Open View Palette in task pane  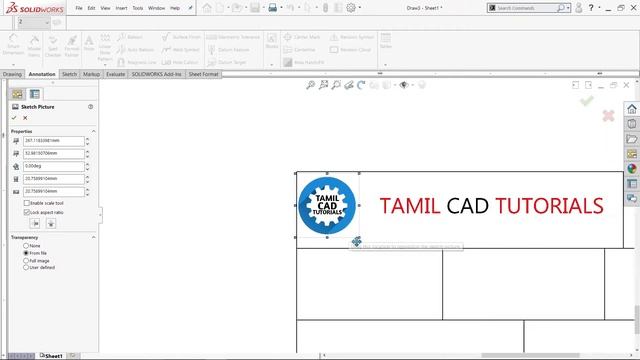tap(632, 153)
